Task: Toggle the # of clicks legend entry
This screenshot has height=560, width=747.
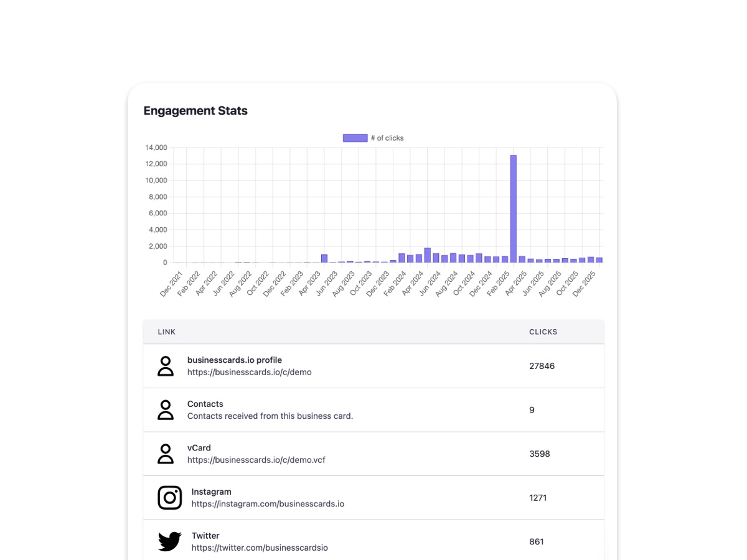Action: (x=372, y=138)
